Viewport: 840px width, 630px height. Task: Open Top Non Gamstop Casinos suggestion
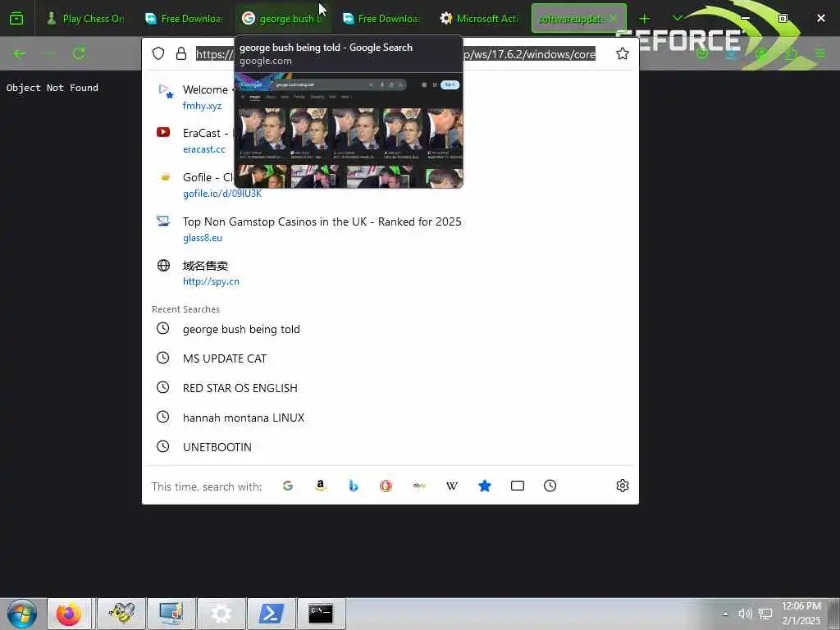pos(390,230)
